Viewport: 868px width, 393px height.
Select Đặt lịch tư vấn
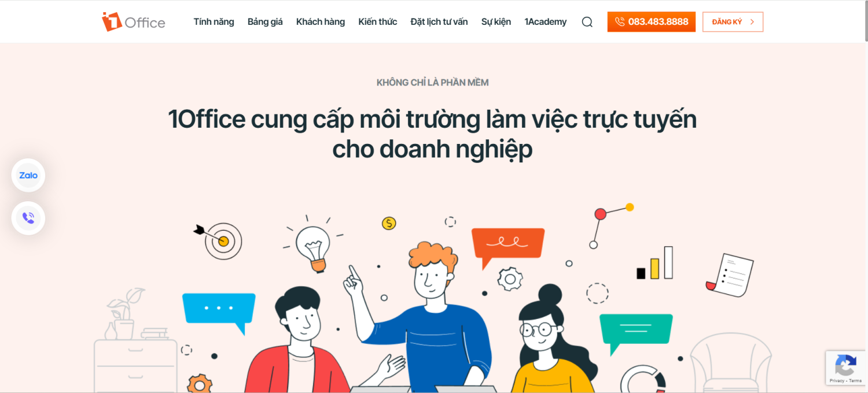point(439,22)
